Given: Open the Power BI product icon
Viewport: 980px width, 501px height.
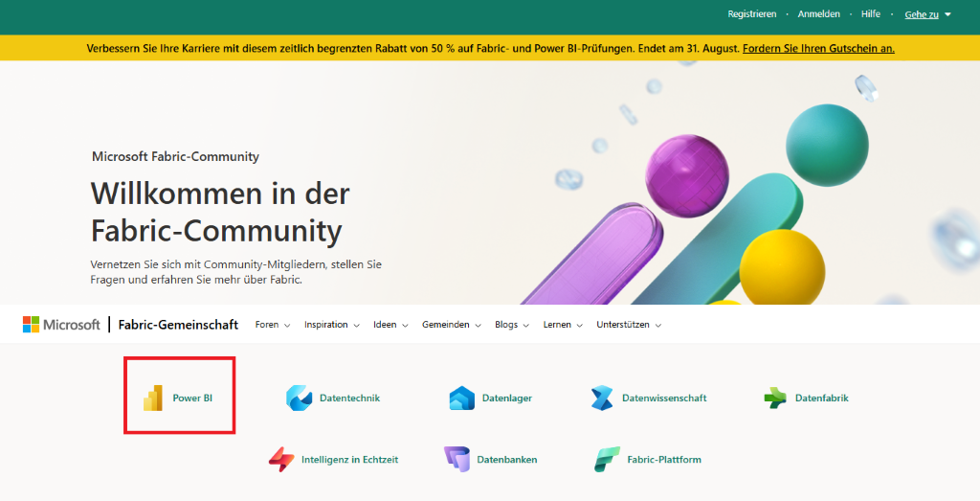Looking at the screenshot, I should click(153, 398).
